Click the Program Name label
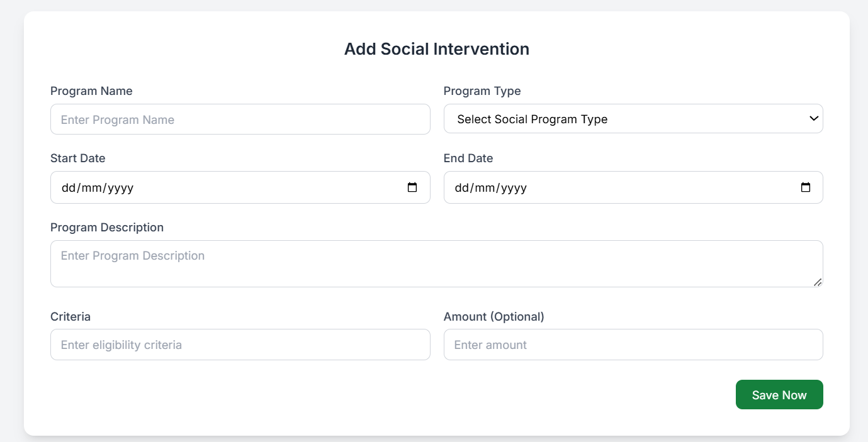The image size is (868, 442). coord(91,91)
